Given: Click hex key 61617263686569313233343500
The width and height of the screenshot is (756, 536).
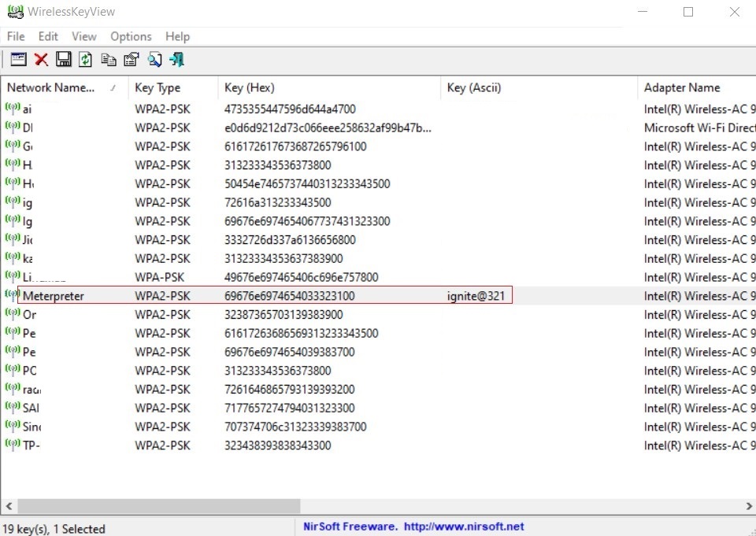Looking at the screenshot, I should tap(302, 333).
